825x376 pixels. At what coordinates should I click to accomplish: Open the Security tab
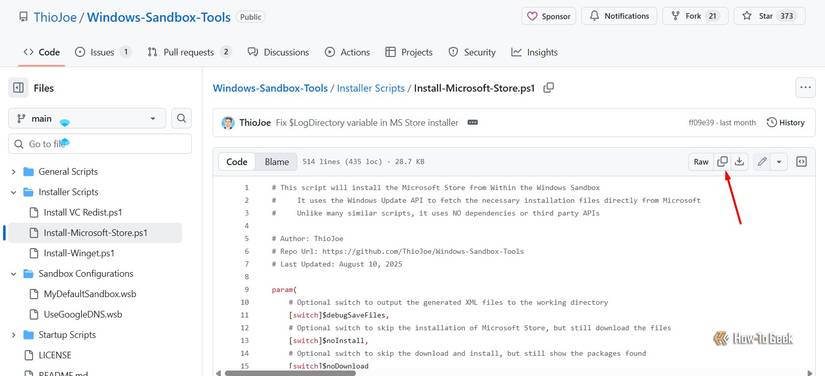click(x=472, y=52)
